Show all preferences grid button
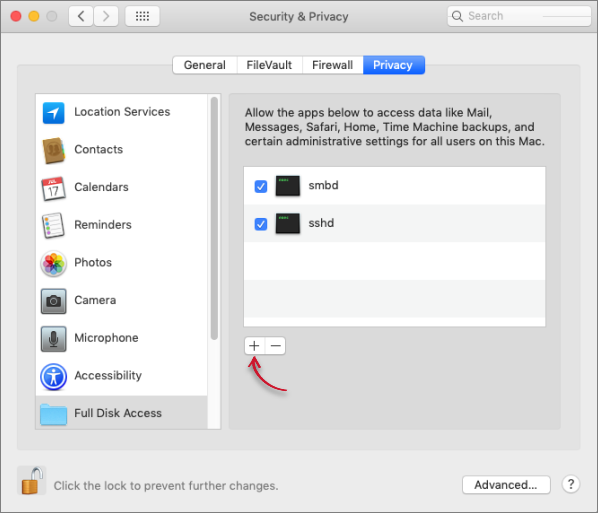The width and height of the screenshot is (598, 513). click(142, 16)
